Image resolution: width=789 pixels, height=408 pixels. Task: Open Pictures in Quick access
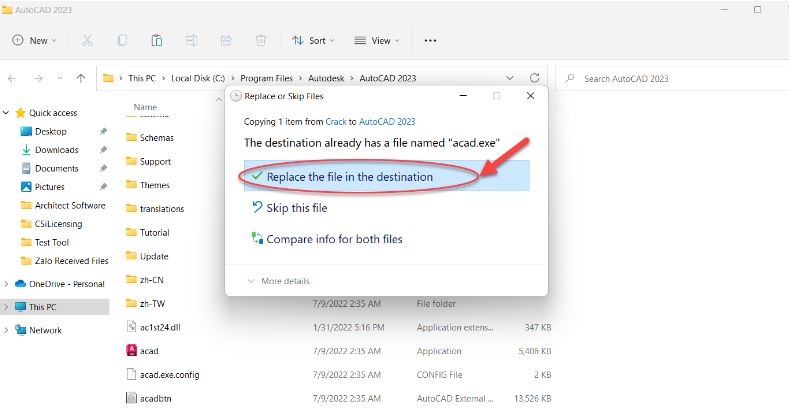pos(49,187)
